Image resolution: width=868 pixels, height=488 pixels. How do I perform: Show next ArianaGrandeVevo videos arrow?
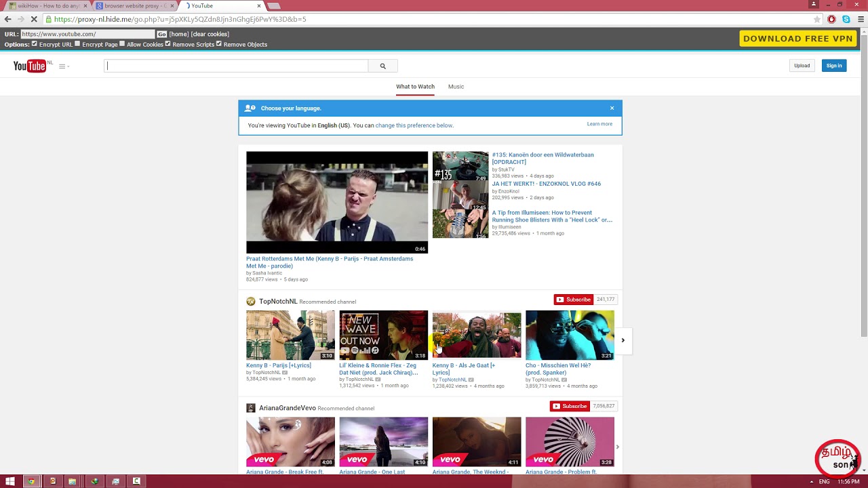617,447
